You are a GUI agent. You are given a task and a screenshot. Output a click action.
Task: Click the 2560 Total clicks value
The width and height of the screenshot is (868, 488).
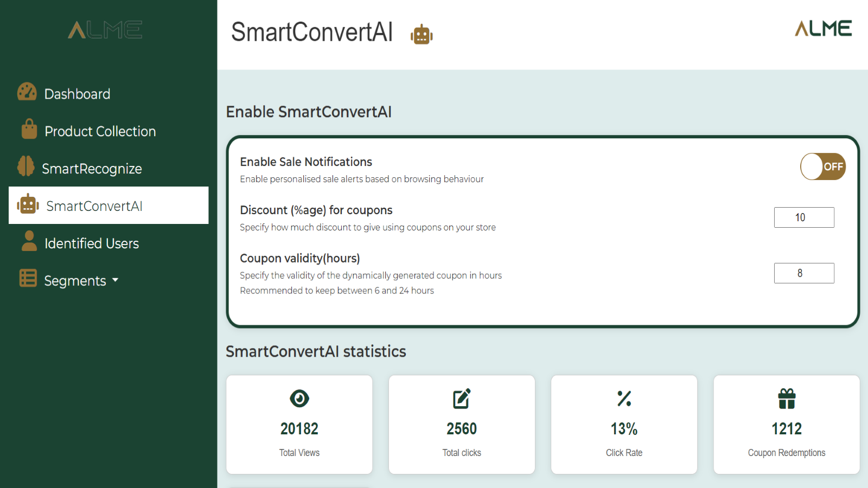[x=462, y=429]
